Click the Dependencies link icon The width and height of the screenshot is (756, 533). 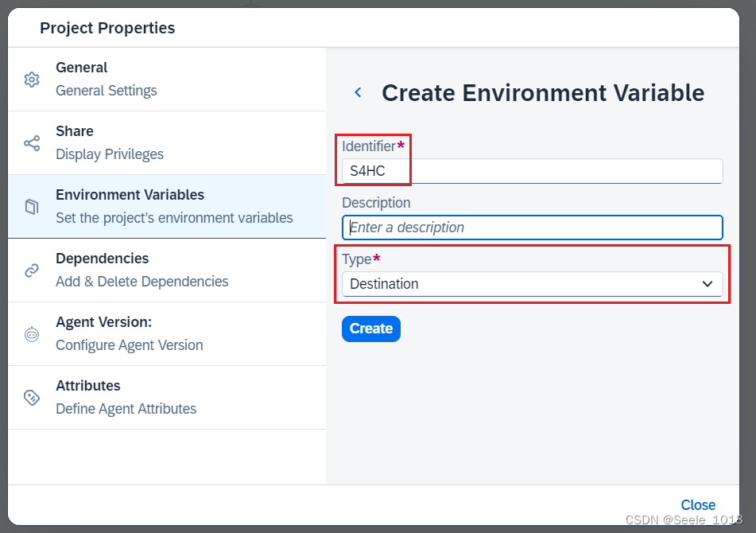(x=32, y=270)
